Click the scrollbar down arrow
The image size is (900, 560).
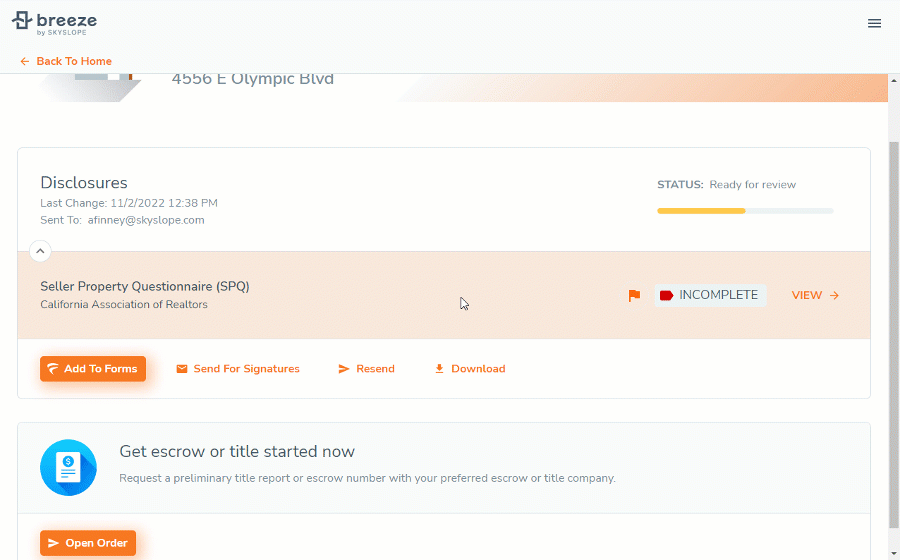894,554
